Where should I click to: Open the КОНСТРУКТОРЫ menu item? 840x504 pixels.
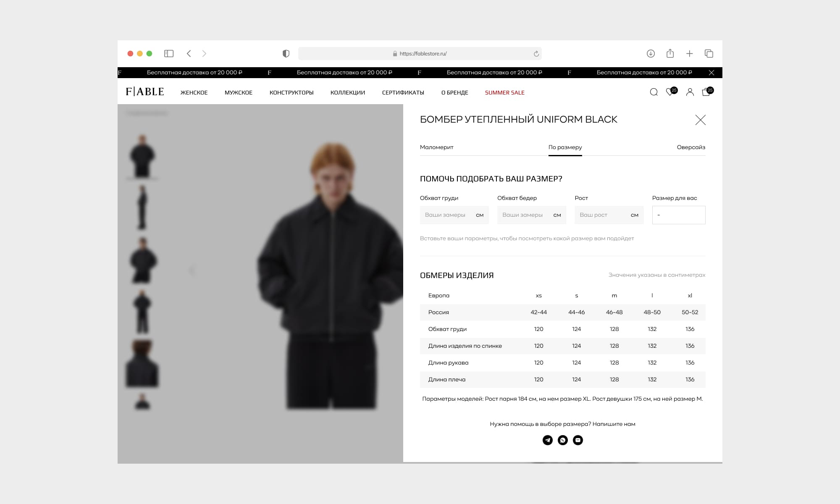coord(291,93)
